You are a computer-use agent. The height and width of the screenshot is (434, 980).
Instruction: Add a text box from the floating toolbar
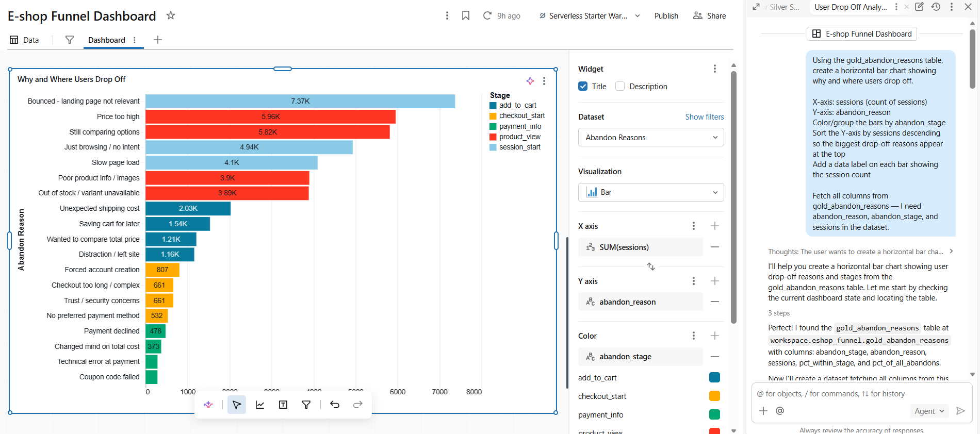coord(283,405)
